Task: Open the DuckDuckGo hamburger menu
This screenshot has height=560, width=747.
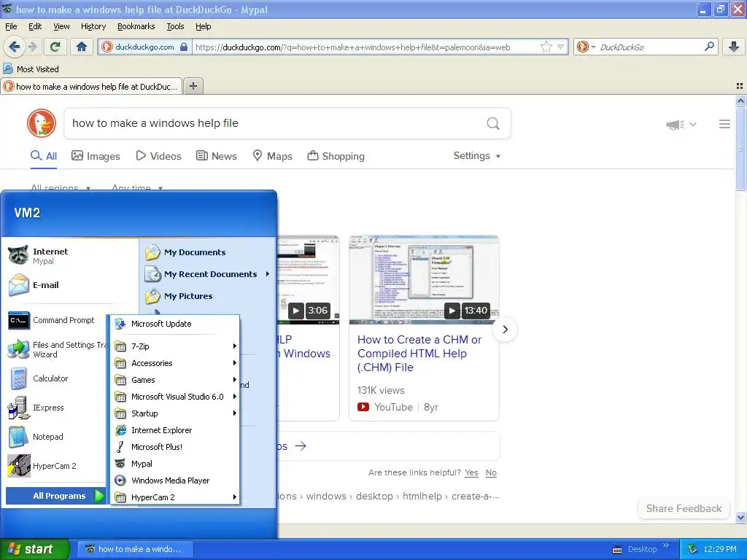Action: click(724, 124)
